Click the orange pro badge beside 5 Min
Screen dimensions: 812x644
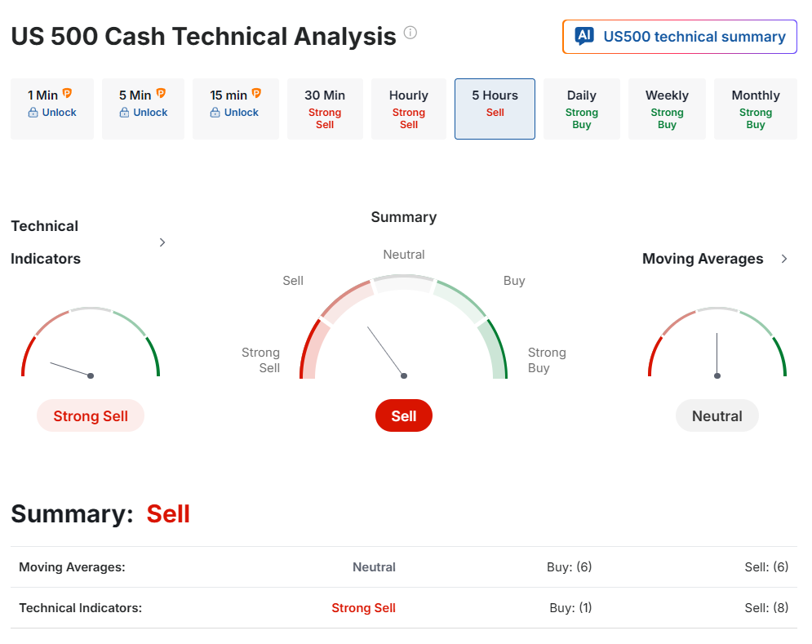[161, 94]
